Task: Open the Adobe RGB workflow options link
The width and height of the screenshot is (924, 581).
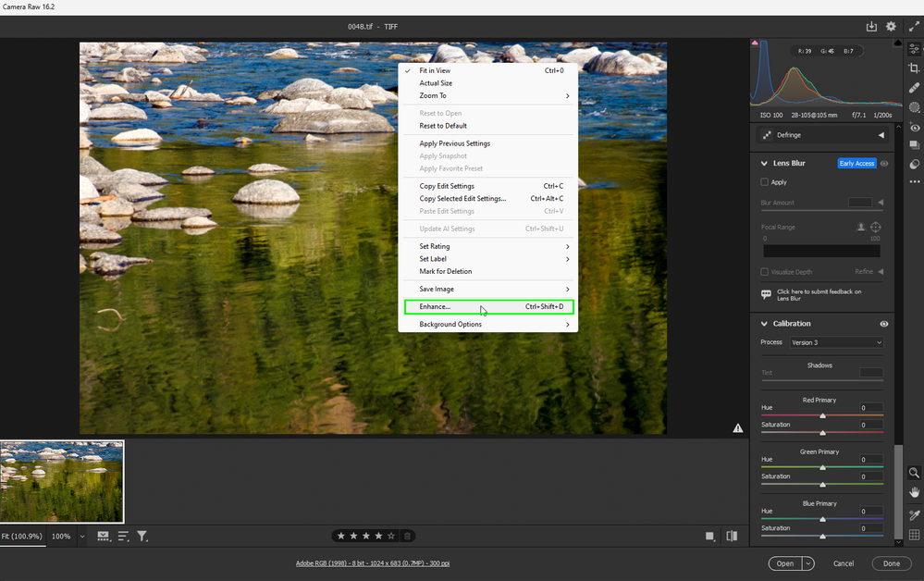Action: (373, 562)
